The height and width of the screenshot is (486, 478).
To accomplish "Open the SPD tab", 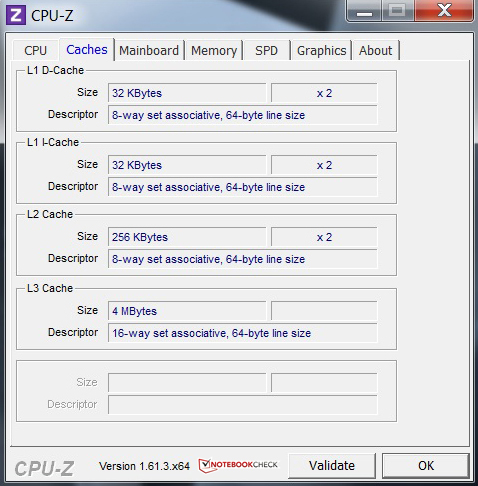I will click(x=266, y=51).
